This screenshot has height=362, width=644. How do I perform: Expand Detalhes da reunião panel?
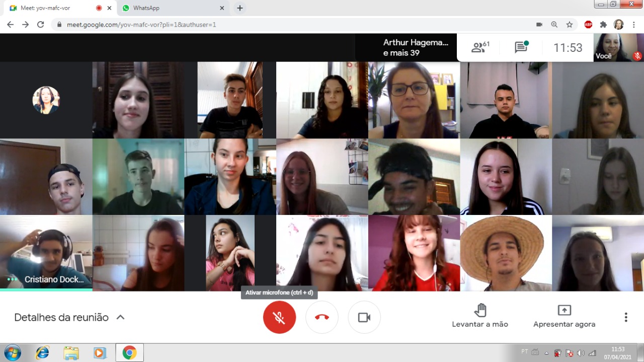69,317
